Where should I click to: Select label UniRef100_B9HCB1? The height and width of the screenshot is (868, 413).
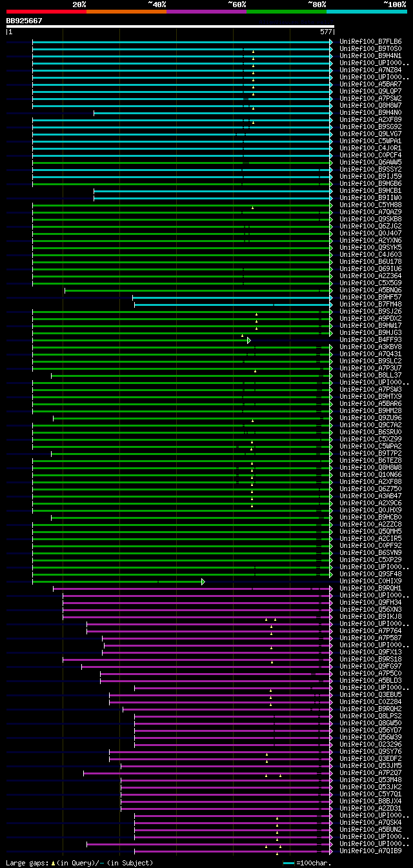click(370, 190)
